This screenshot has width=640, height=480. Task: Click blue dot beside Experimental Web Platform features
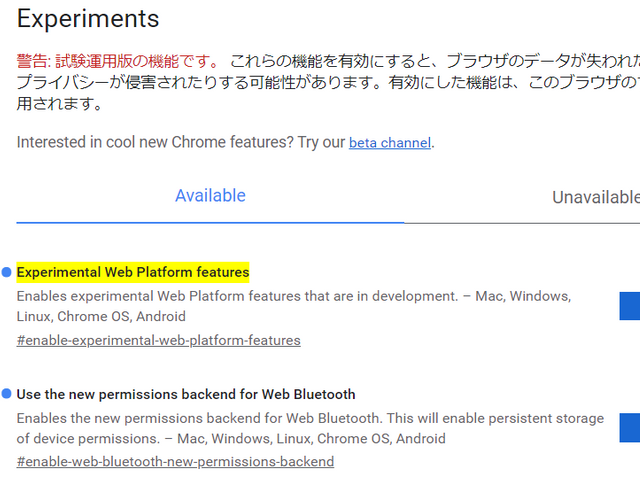[x=6, y=272]
